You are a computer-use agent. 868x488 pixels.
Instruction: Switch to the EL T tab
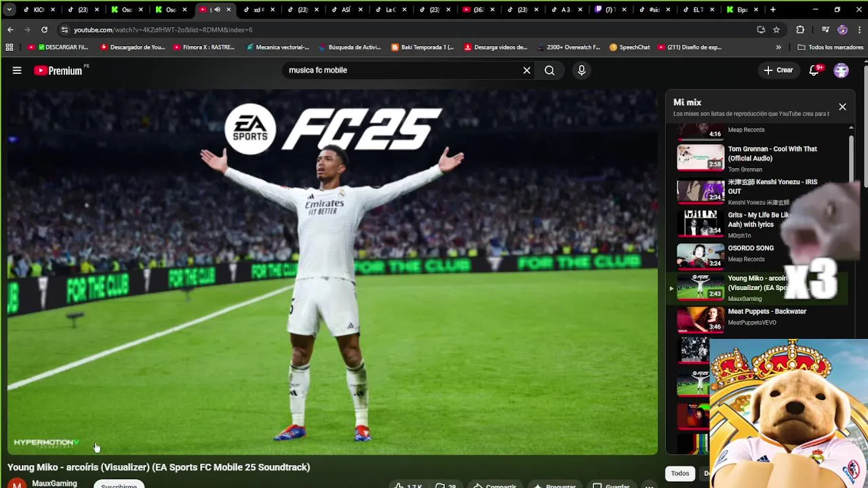(x=697, y=9)
